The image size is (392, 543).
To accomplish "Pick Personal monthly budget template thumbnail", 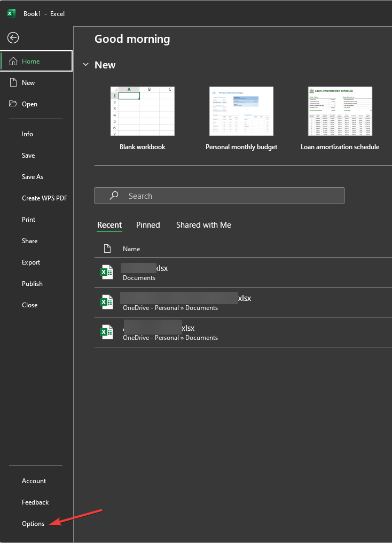I will pyautogui.click(x=241, y=111).
